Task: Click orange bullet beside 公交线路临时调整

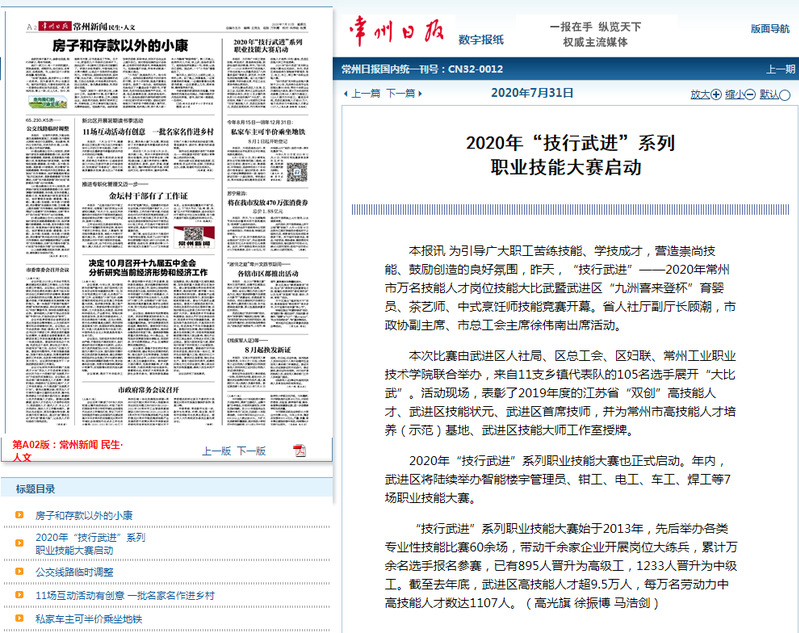Action: point(19,572)
